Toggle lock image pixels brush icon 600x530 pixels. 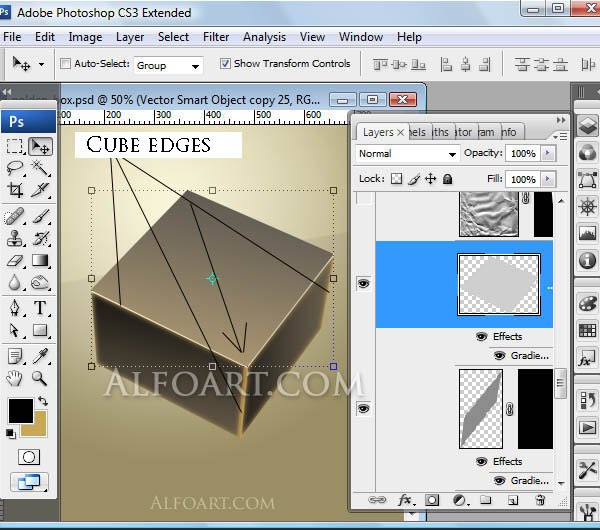[414, 179]
